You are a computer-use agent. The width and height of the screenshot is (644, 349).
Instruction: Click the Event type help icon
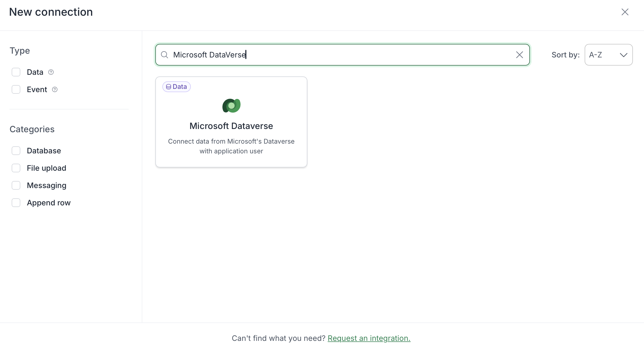coord(55,89)
